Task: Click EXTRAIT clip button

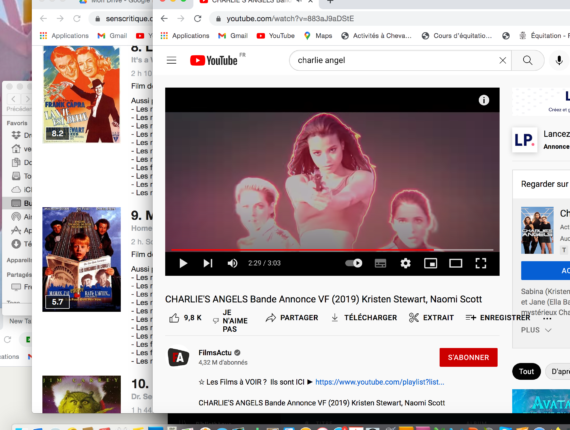Action: (431, 318)
